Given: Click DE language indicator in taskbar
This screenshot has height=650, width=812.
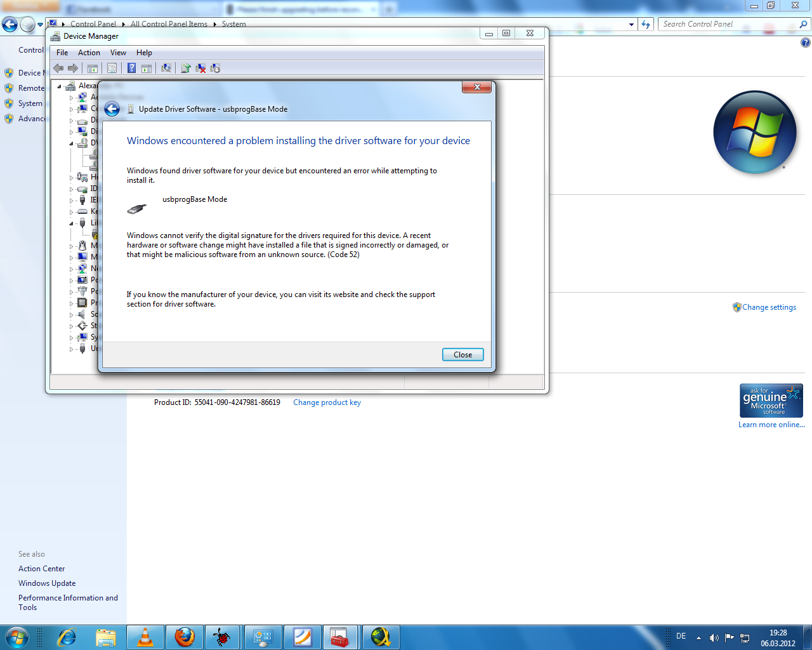Looking at the screenshot, I should coord(681,636).
